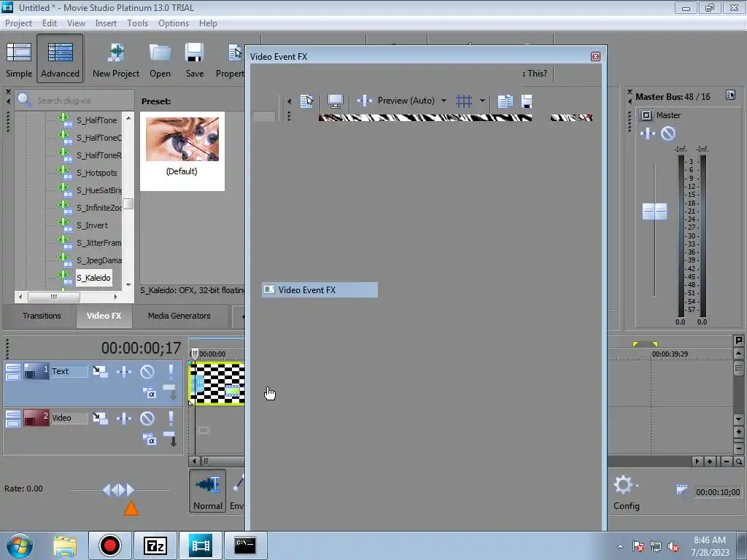The height and width of the screenshot is (560, 747).
Task: Zoom out timeline horizontally minus button
Action: (x=727, y=462)
